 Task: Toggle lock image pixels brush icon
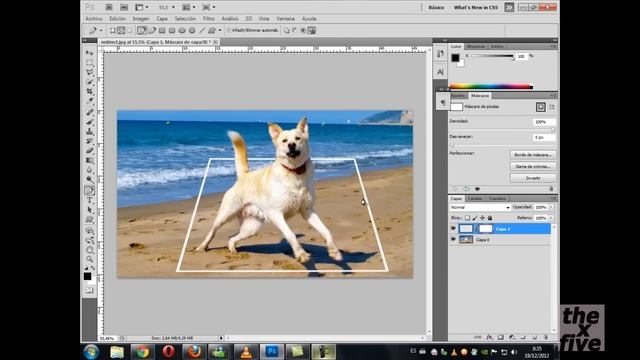[x=475, y=218]
